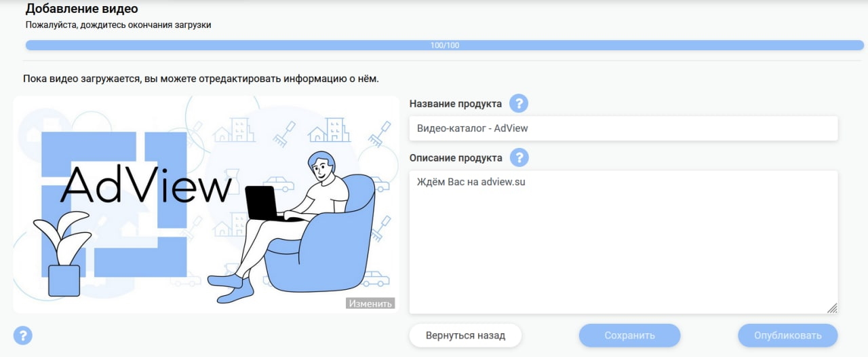Image resolution: width=868 pixels, height=357 pixels.
Task: Go back with Вернуться назад button
Action: (x=465, y=335)
